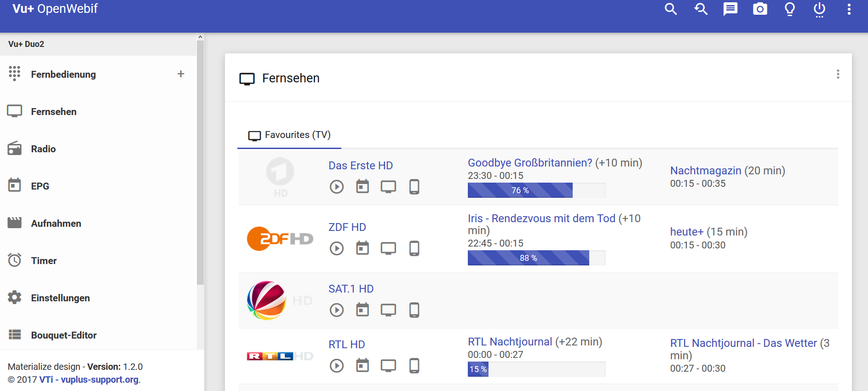Click the search magnifier icon in header
Screen dimensions: 868x391
[671, 9]
